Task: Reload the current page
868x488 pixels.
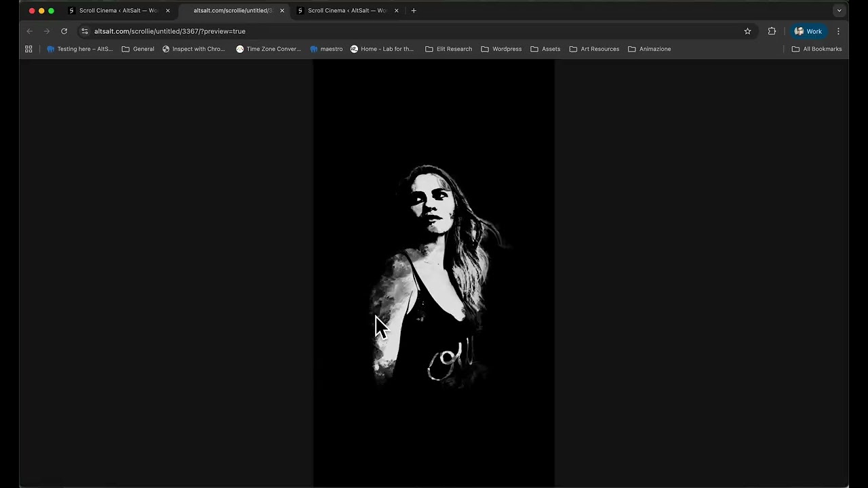Action: [64, 31]
